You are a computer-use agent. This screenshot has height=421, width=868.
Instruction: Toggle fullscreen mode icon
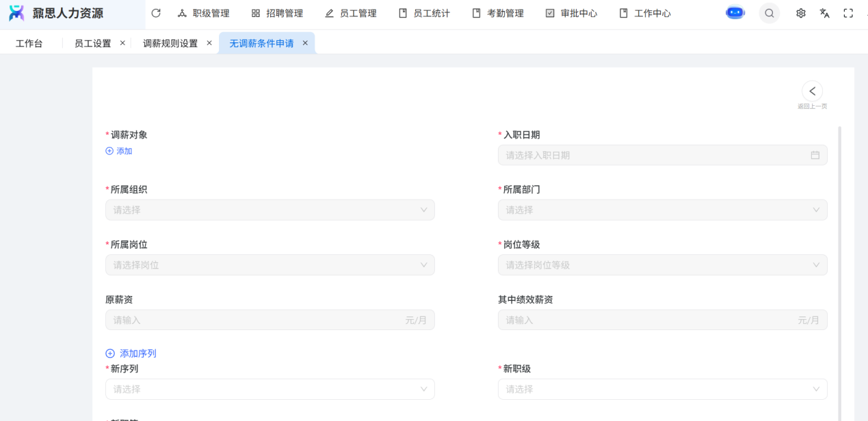click(848, 13)
